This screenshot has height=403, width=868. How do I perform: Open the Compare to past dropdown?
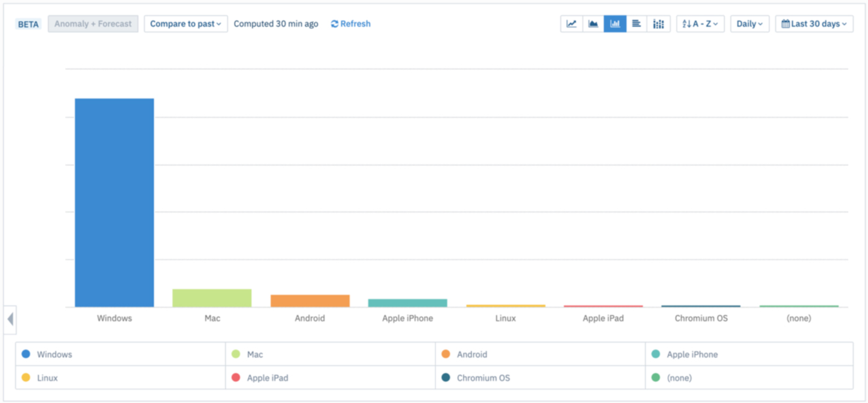pos(186,24)
